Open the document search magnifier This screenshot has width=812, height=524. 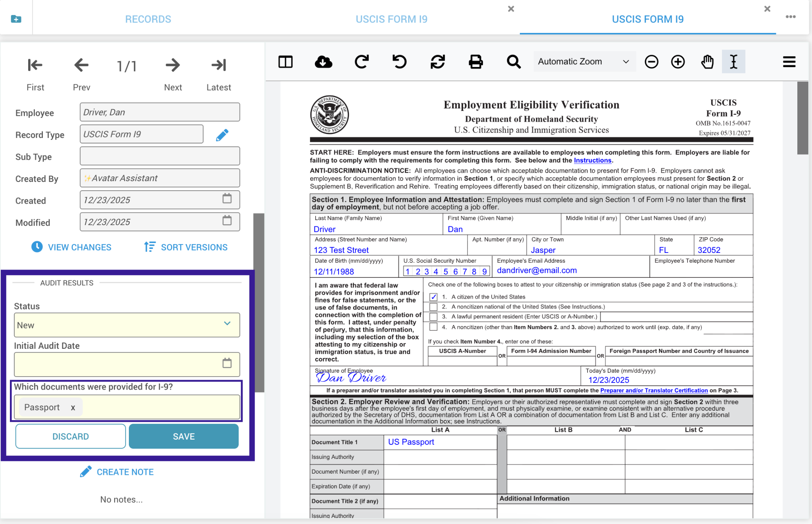coord(513,62)
